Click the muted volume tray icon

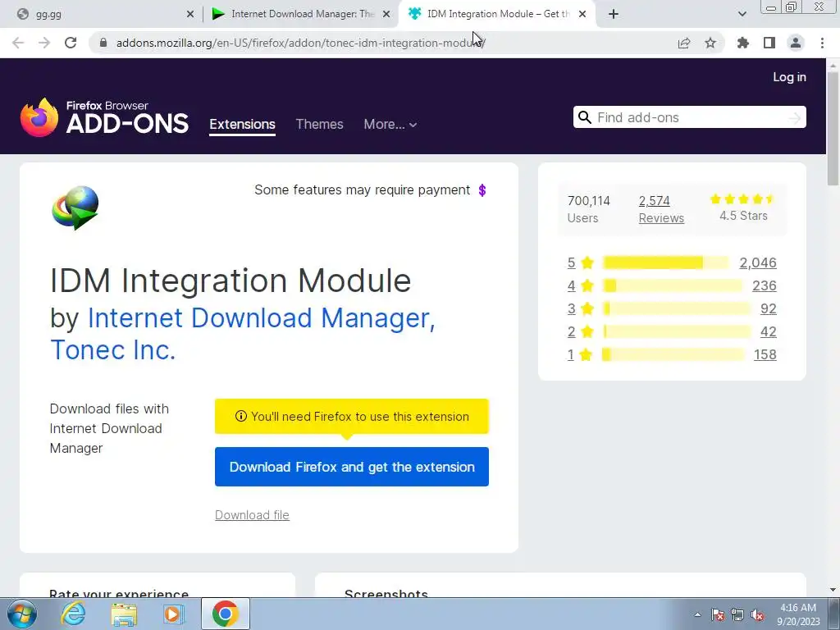757,615
